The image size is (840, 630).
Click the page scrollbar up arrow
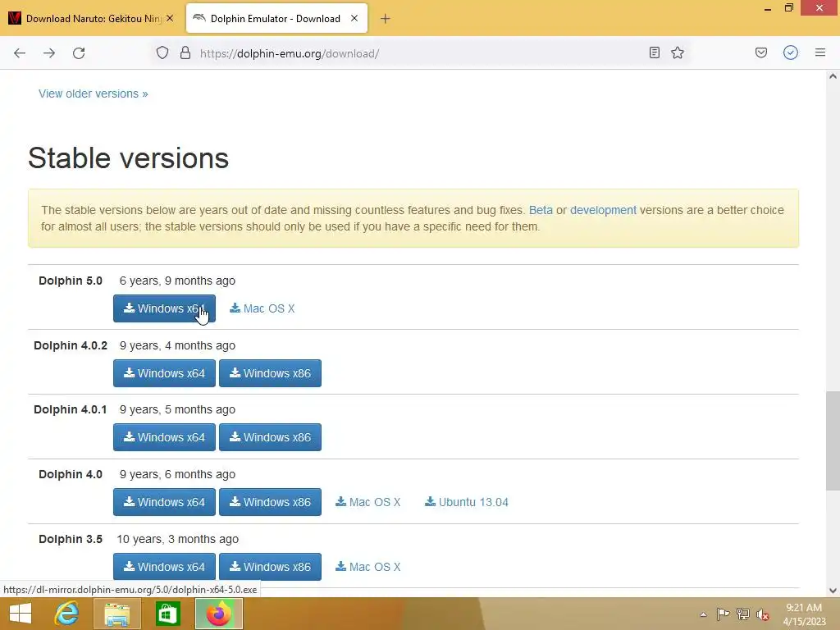click(x=833, y=76)
